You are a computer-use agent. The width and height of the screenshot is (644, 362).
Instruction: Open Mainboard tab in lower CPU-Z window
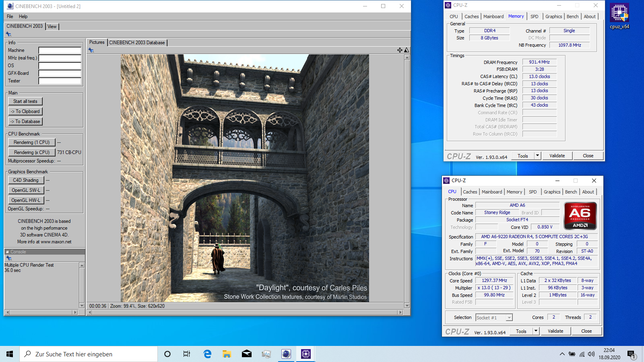coord(492,192)
